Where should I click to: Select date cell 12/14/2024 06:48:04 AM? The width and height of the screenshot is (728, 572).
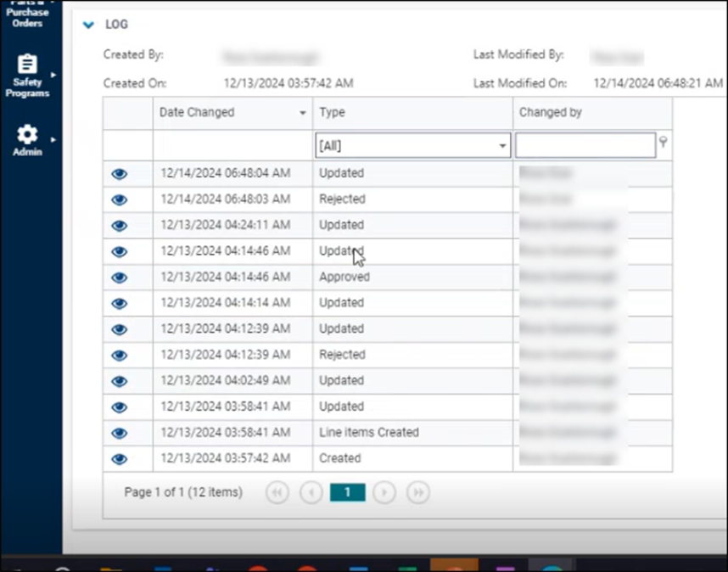point(232,173)
